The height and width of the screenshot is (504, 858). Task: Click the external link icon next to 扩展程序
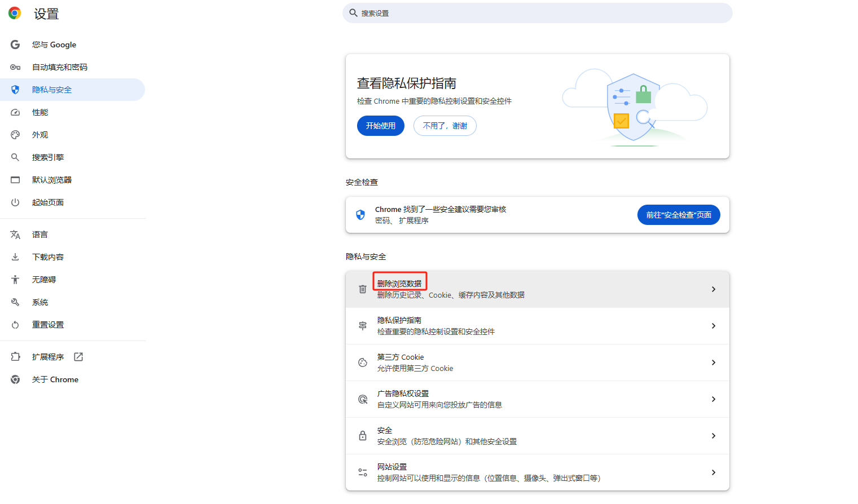coord(78,357)
